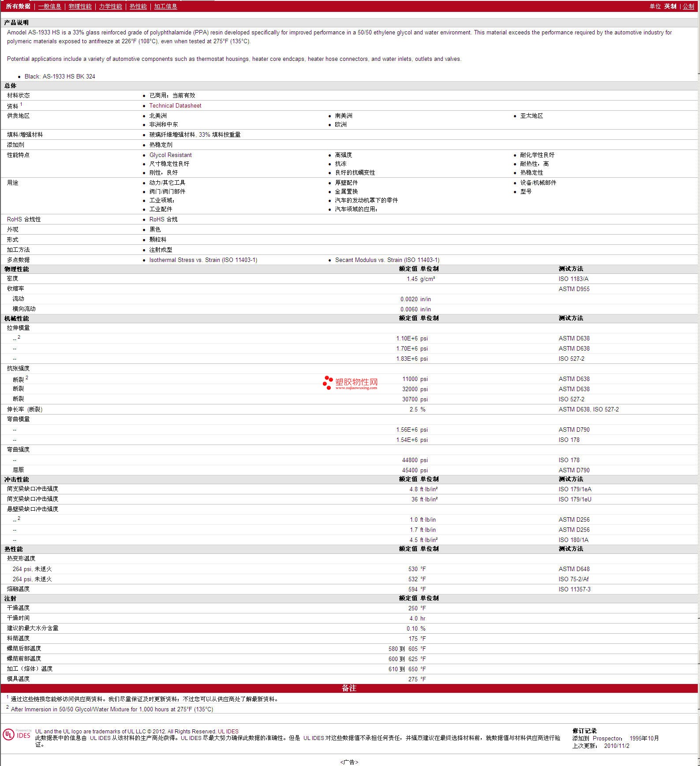Open the 加工信息 tab
700x766 pixels.
point(165,6)
